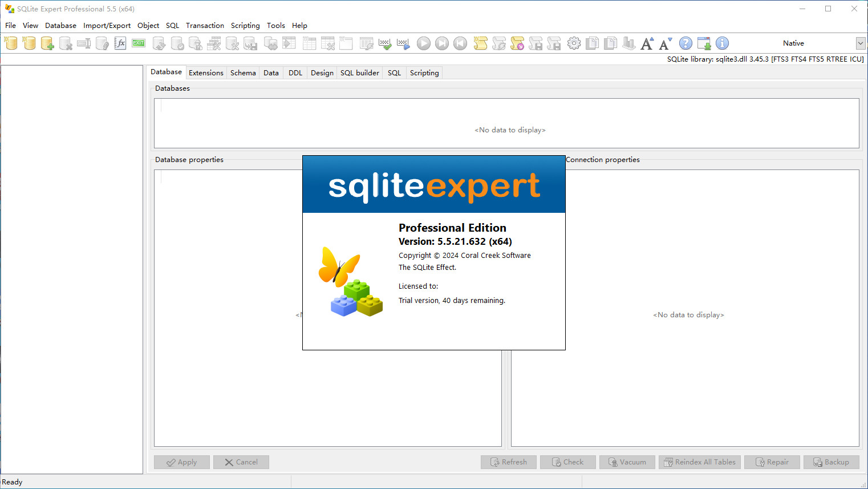Open the Transaction menu

(x=205, y=26)
